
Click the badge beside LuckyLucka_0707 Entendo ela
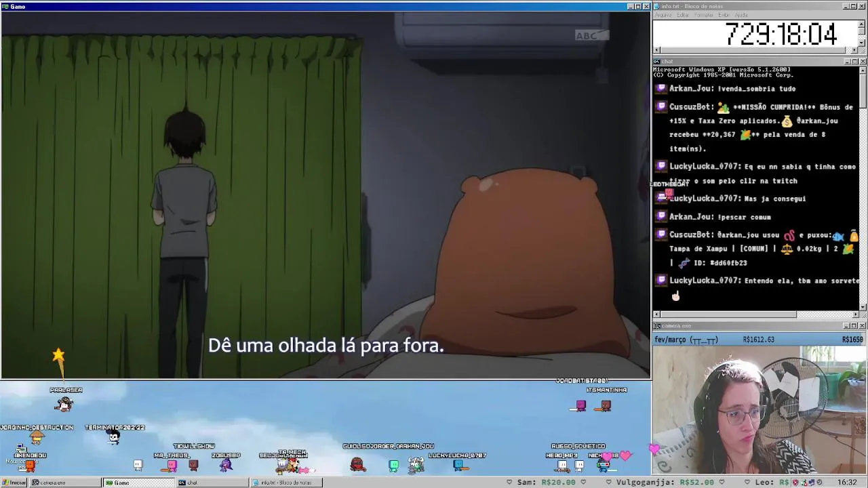click(x=661, y=280)
